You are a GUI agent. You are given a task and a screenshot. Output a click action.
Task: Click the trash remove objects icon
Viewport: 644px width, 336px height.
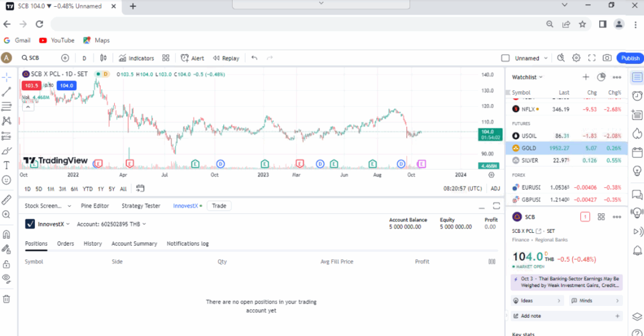[x=6, y=299]
